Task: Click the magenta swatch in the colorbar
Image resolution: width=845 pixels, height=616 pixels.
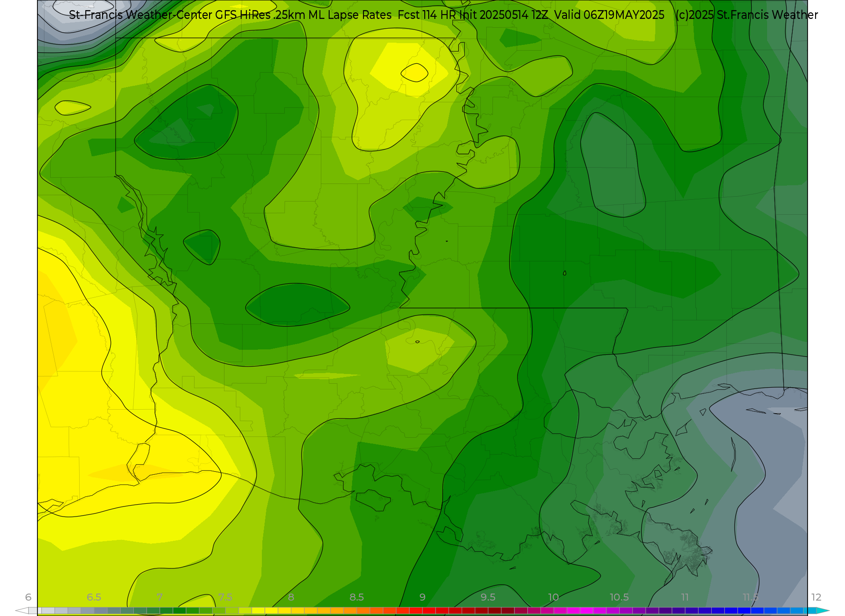Action: tap(587, 611)
